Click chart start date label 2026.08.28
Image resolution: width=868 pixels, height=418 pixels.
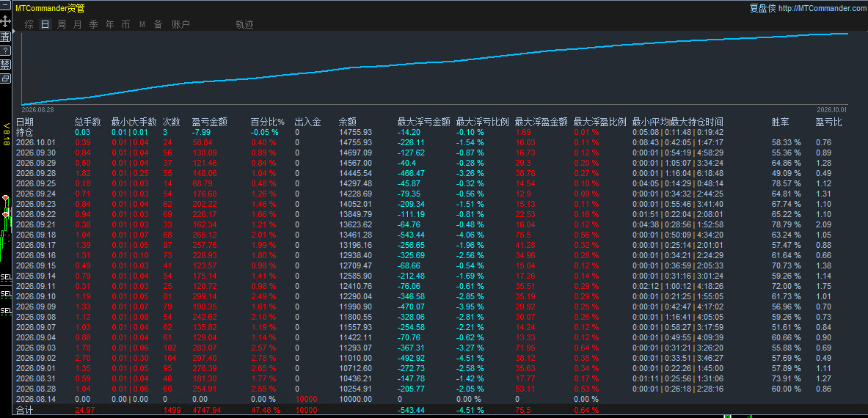(x=37, y=109)
